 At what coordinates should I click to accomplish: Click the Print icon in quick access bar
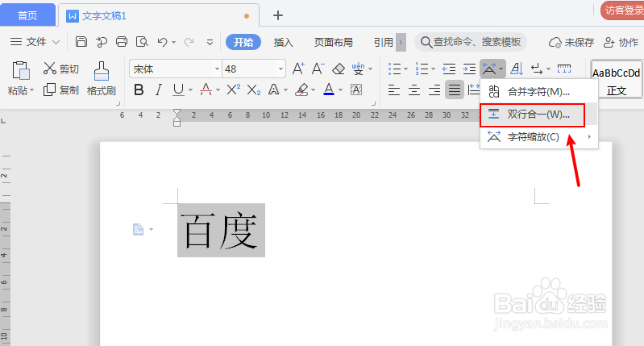[122, 42]
